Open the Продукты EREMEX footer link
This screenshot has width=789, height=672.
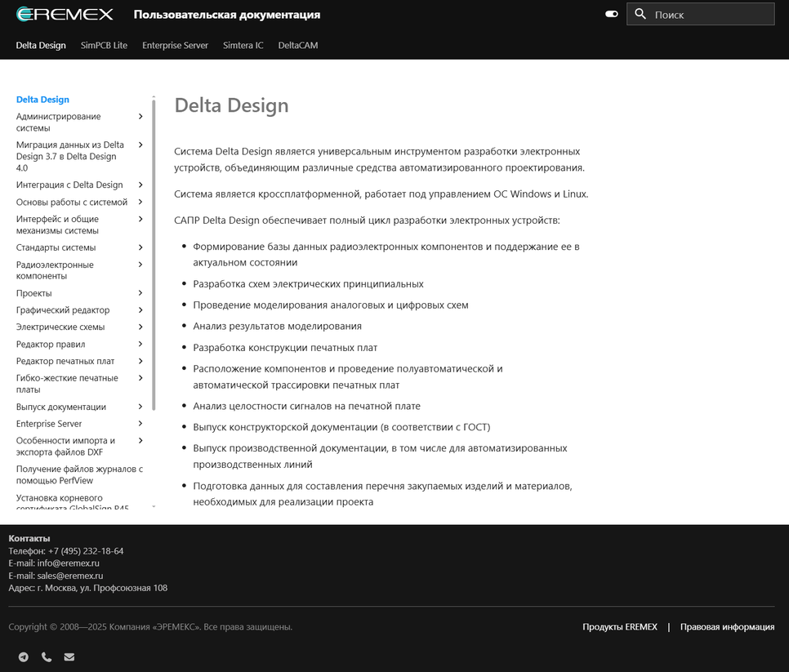(x=619, y=627)
